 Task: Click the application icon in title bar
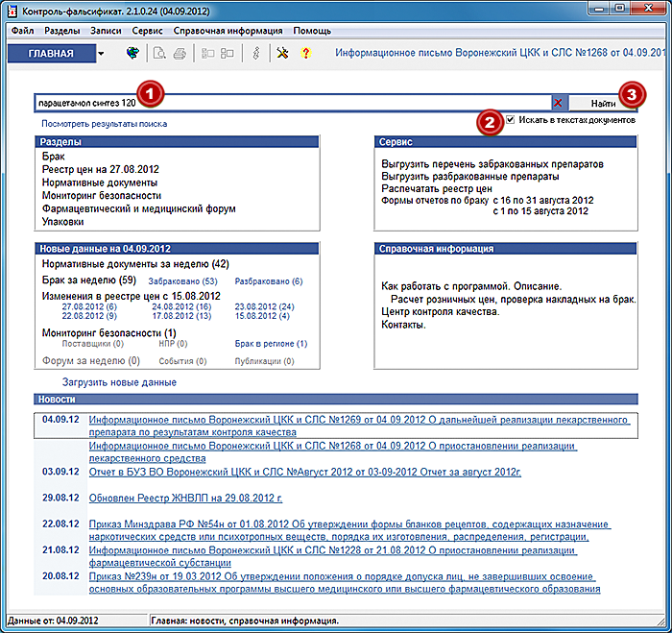[x=12, y=11]
